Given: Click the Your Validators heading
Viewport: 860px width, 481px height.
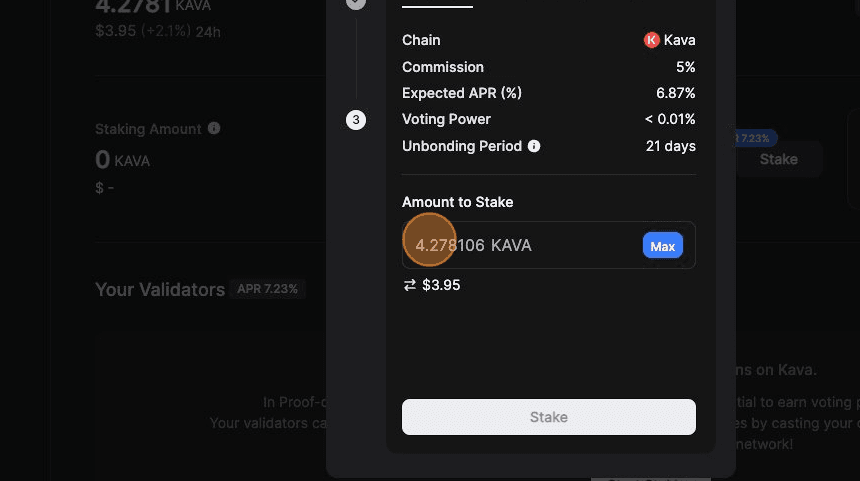Looking at the screenshot, I should (x=160, y=290).
